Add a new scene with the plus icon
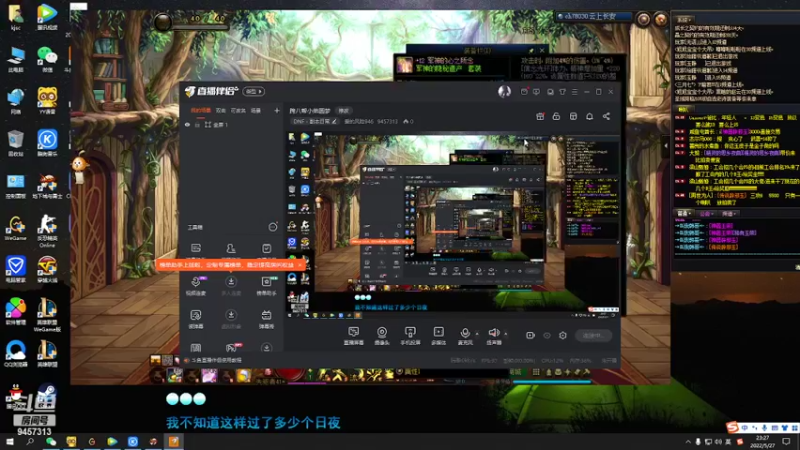This screenshot has width=800, height=450. [277, 110]
